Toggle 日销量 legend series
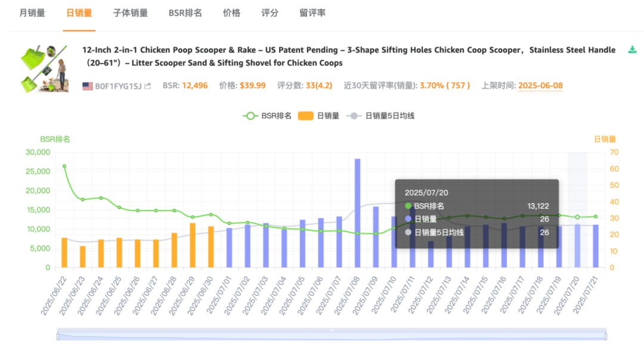This screenshot has width=644, height=348. point(318,116)
